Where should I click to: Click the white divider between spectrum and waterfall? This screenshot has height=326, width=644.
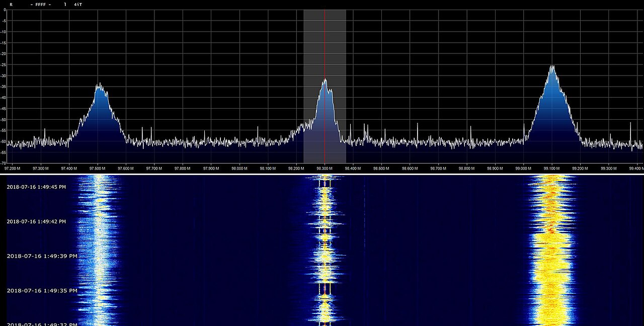[x=322, y=174]
